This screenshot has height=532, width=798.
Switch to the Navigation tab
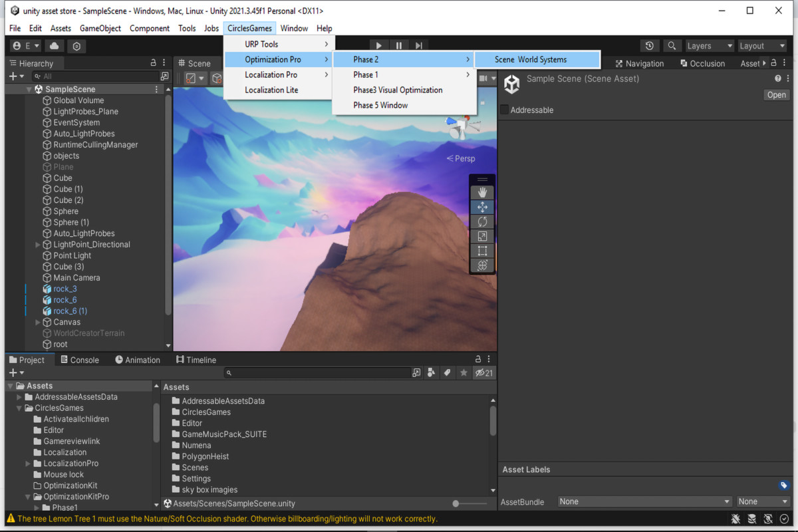pos(639,63)
